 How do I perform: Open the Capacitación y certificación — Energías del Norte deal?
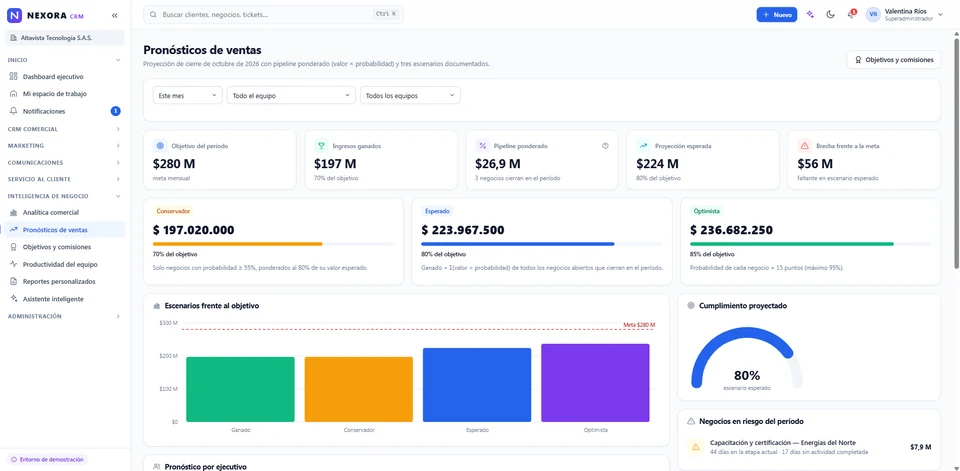(809, 447)
